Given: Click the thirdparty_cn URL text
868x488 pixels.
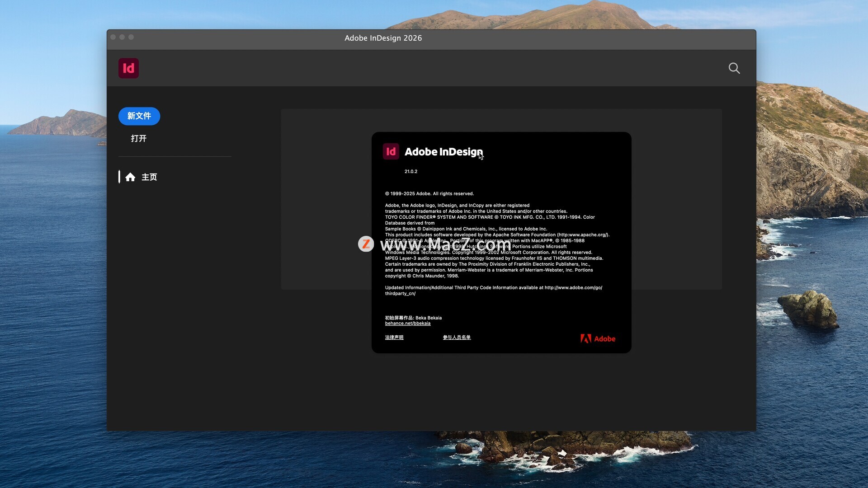Looking at the screenshot, I should click(400, 294).
